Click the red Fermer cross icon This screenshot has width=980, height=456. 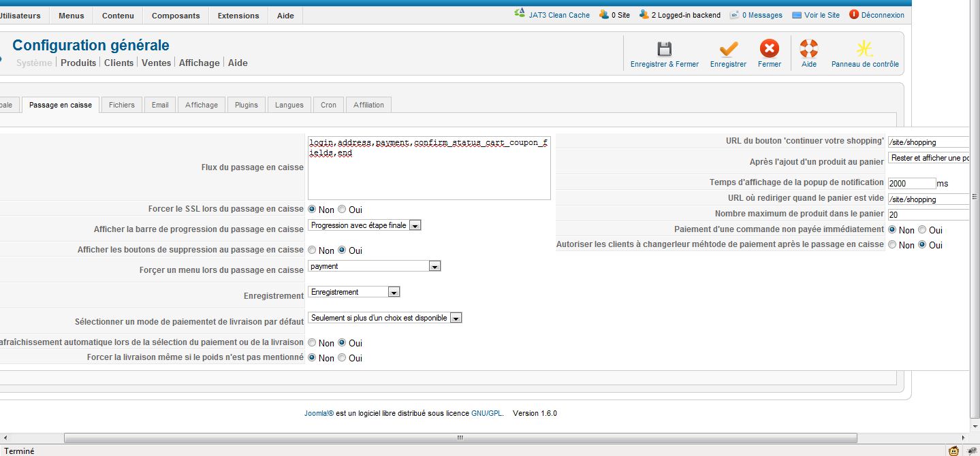[x=769, y=48]
